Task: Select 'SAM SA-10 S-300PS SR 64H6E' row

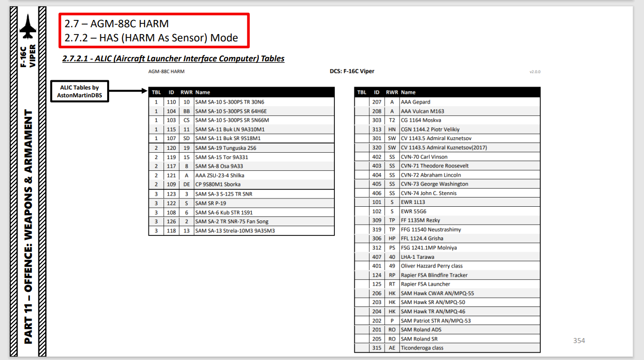Action: 241,111
